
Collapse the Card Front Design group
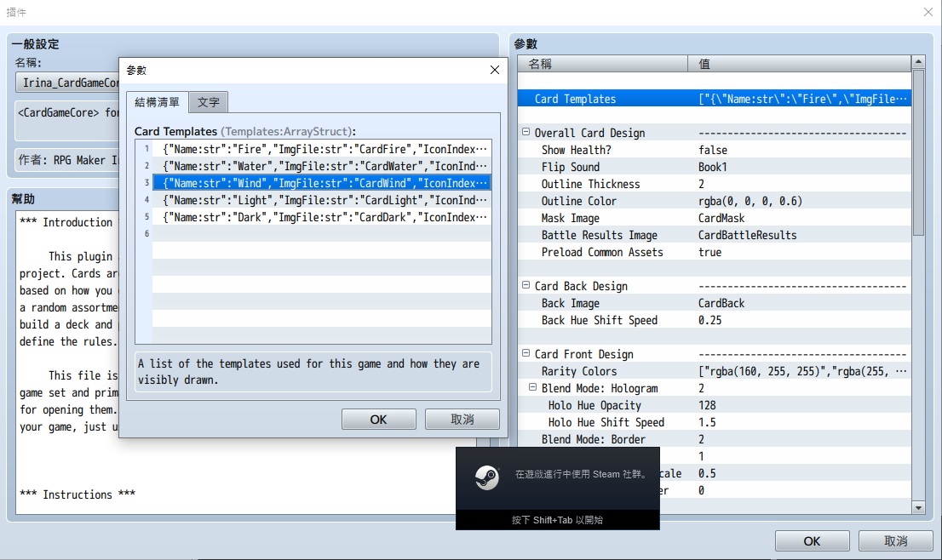[526, 353]
